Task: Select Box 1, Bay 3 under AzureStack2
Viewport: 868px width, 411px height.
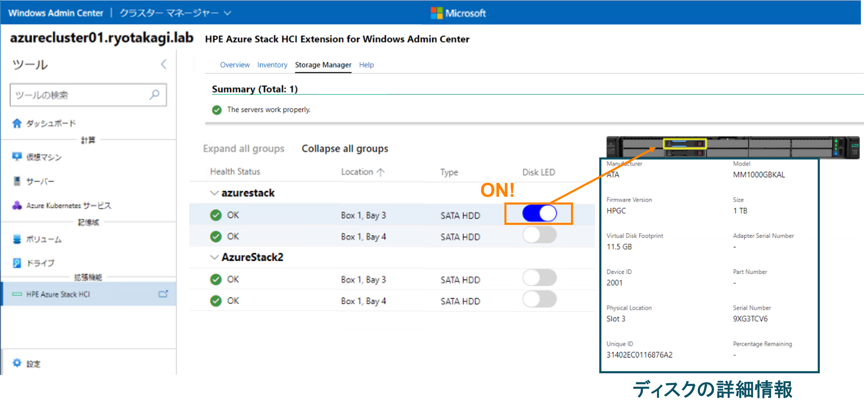Action: point(363,280)
